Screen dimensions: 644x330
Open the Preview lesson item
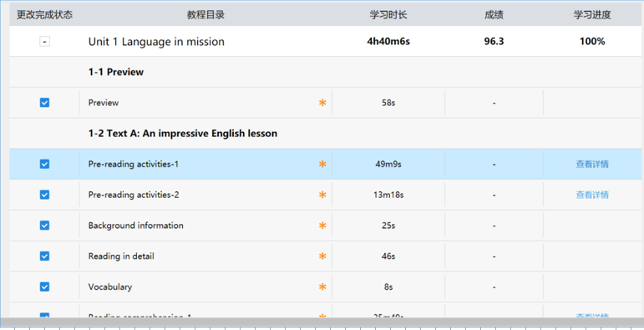pos(104,103)
